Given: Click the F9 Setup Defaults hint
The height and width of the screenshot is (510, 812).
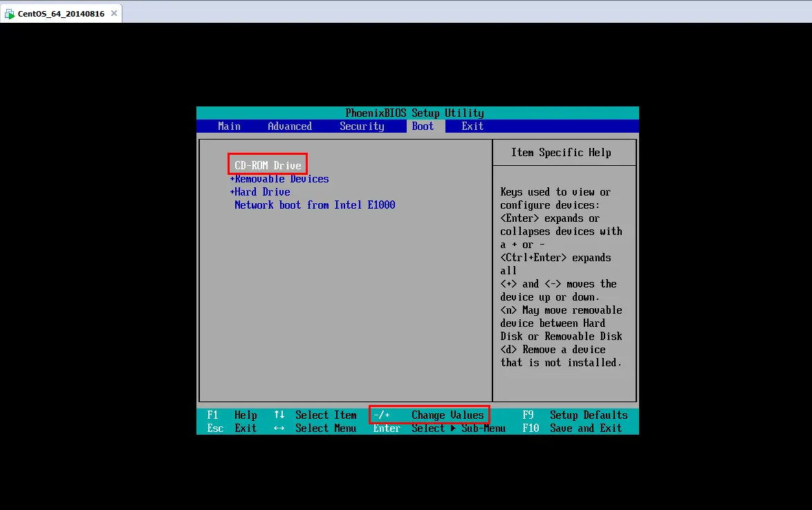Looking at the screenshot, I should pos(575,415).
